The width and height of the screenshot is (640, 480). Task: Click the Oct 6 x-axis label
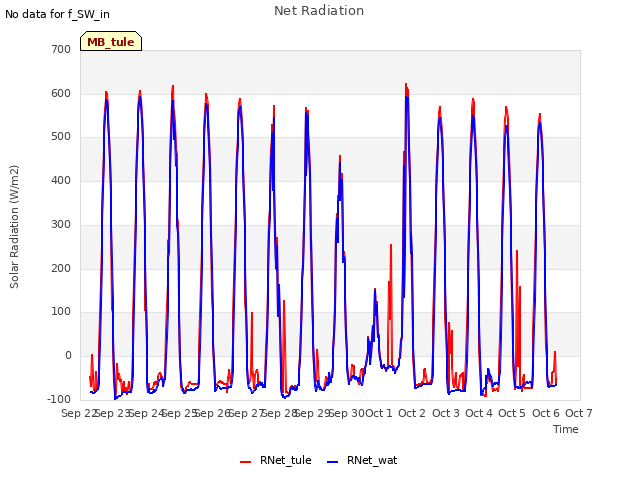tap(546, 413)
